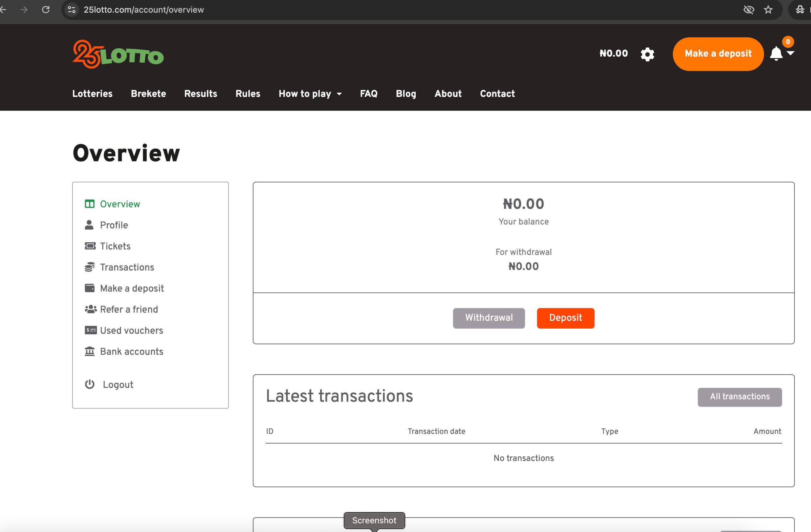The height and width of the screenshot is (532, 811).
Task: Click the Transactions coins icon
Action: click(90, 267)
